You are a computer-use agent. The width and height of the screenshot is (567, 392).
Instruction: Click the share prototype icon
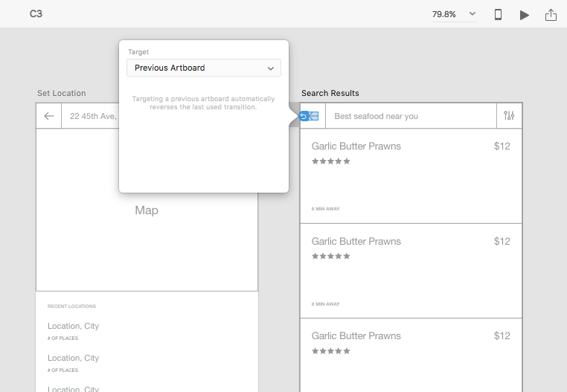click(x=551, y=14)
